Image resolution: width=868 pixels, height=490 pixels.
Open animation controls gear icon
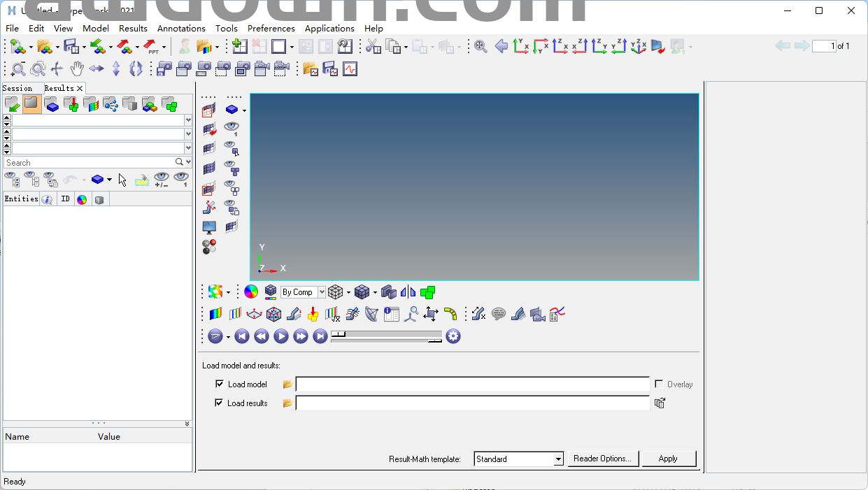453,337
